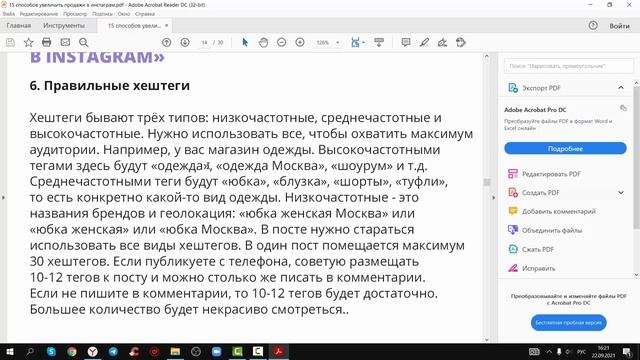Open Windows Start menu
This screenshot has width=640, height=360.
click(x=9, y=351)
